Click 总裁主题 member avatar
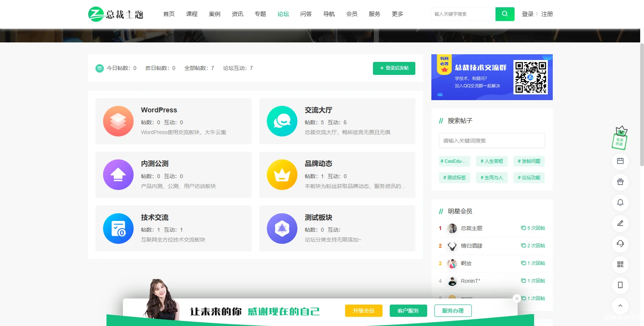Screen dimensions: 644x326 tap(452, 228)
